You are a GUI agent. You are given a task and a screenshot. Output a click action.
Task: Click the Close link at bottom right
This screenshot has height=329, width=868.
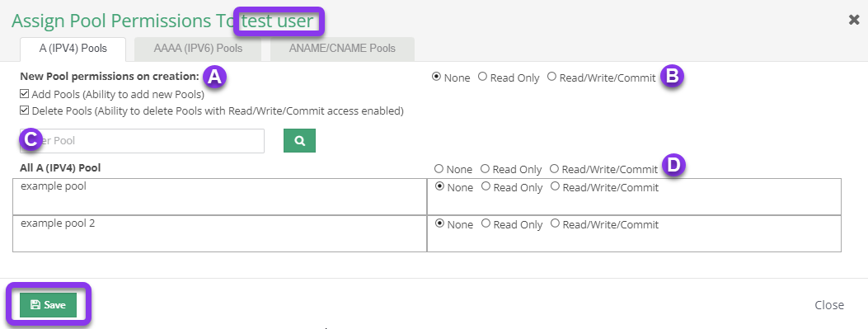coord(829,305)
